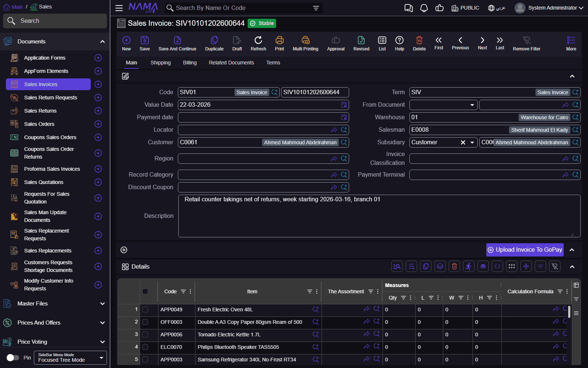Add a new Sales Returns document
The height and width of the screenshot is (368, 588).
point(98,111)
